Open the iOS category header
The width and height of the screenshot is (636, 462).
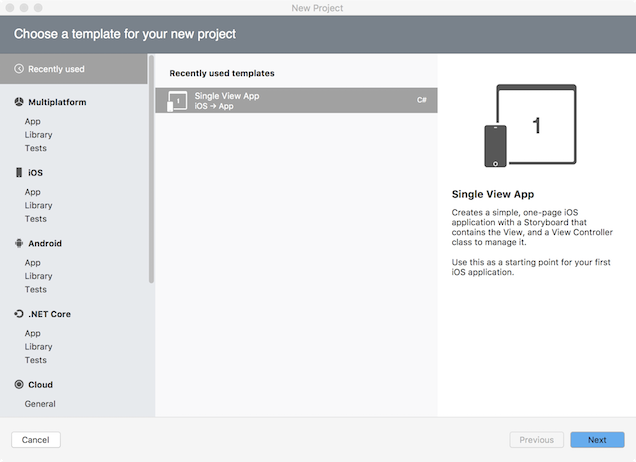click(x=35, y=173)
